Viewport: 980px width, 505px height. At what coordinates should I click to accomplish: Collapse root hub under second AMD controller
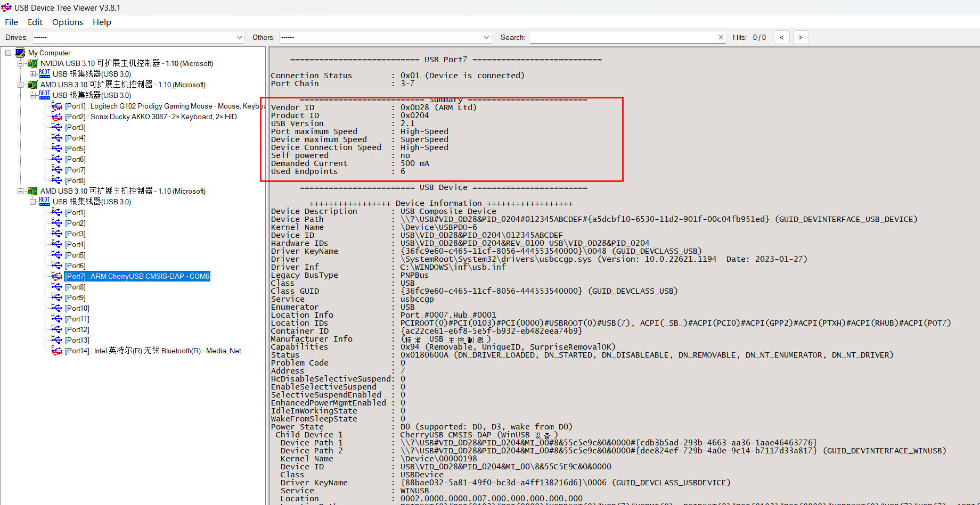coord(32,202)
